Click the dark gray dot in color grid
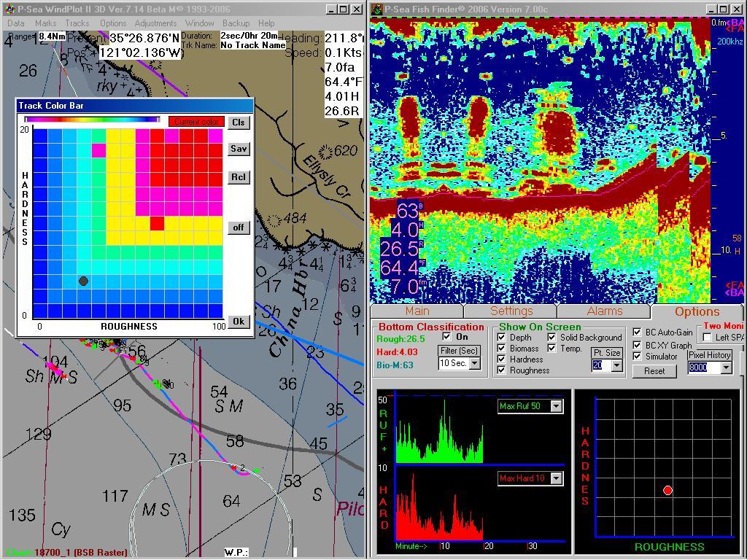The image size is (747, 560). [83, 281]
